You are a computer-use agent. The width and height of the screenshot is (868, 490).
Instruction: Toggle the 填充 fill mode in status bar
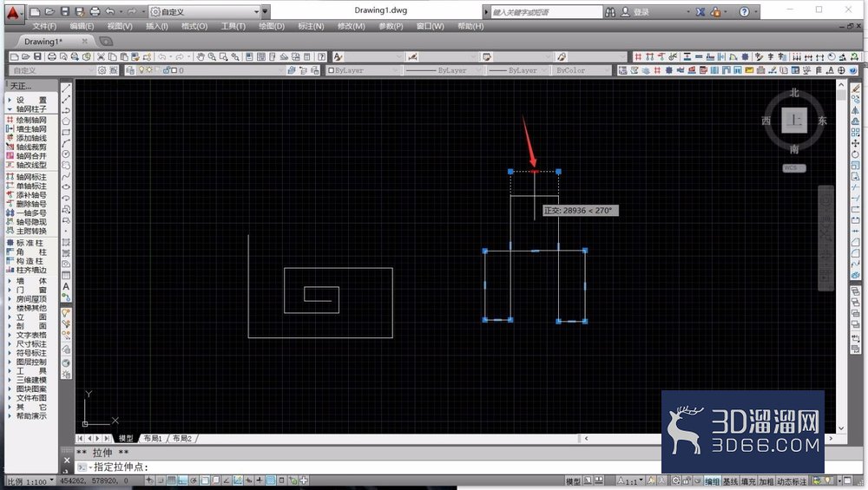click(748, 481)
